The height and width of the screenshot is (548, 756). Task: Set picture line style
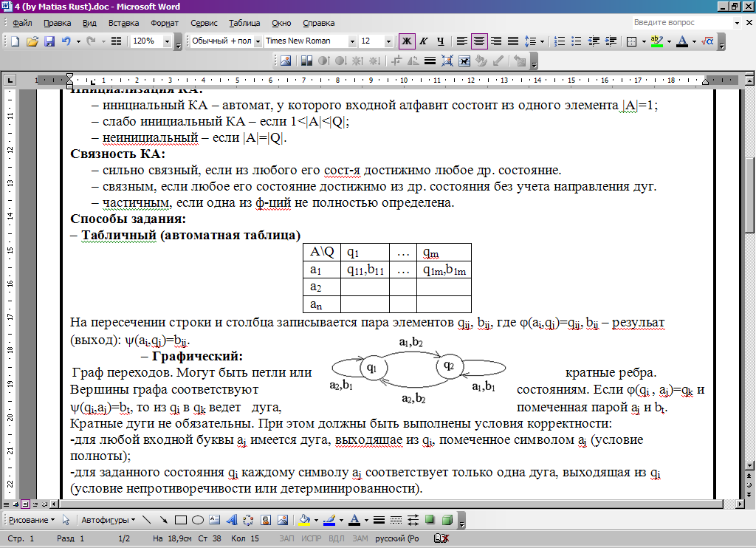pos(430,61)
